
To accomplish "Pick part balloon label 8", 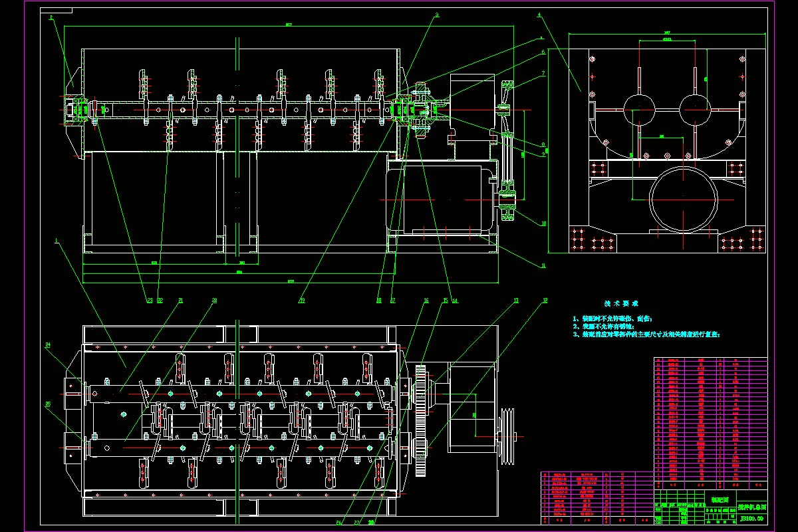I will point(543,144).
